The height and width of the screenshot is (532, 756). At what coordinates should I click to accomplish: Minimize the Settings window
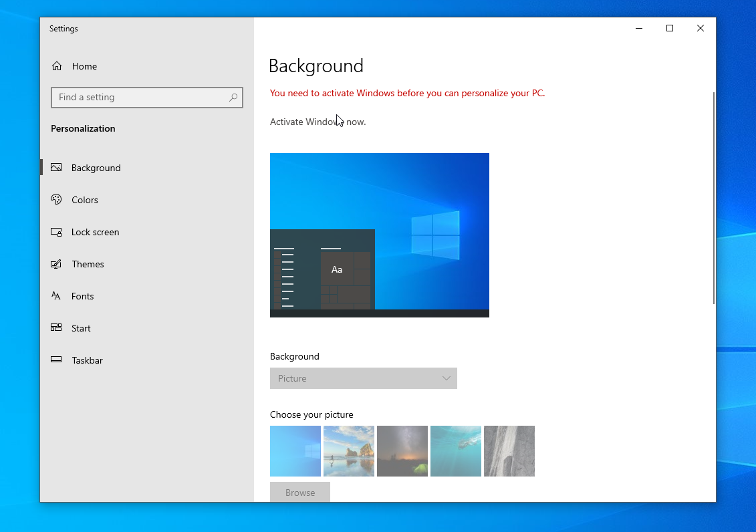tap(639, 29)
